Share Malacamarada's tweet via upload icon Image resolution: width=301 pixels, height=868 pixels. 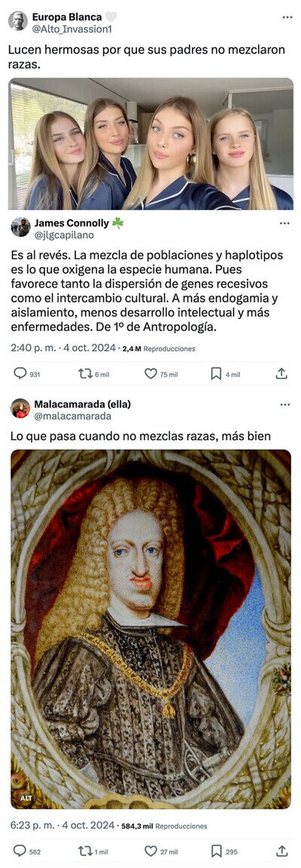281,851
